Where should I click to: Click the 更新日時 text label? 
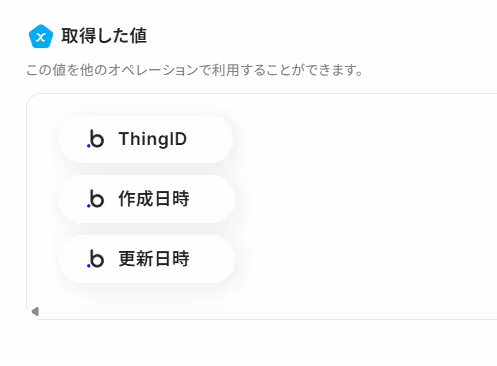154,259
